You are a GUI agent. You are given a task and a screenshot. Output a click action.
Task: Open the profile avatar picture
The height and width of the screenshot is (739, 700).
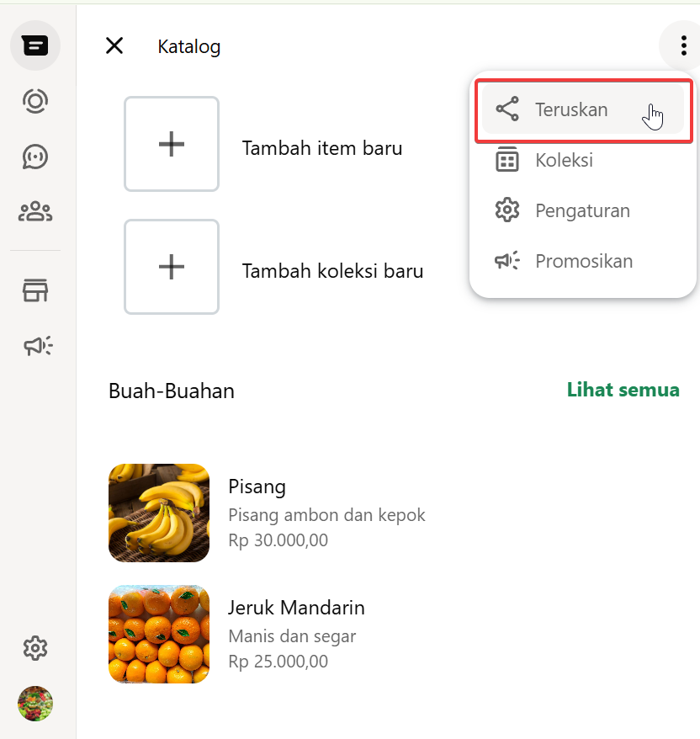coord(35,704)
